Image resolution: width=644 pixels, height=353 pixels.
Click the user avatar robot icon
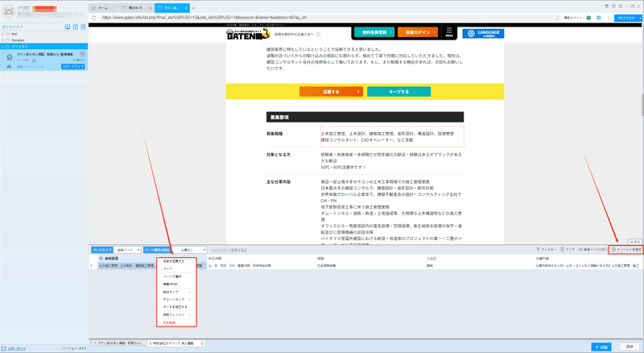tap(8, 11)
